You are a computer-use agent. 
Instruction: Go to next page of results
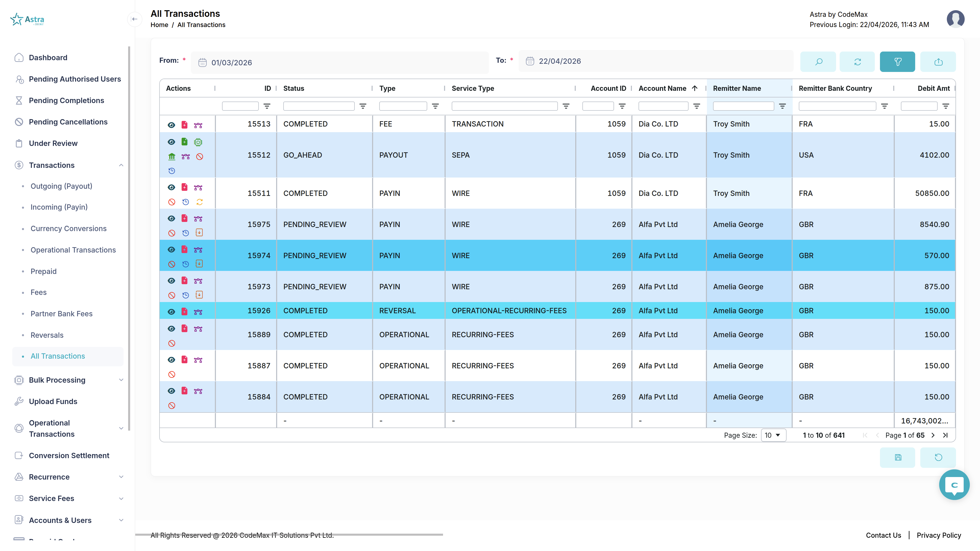tap(933, 435)
